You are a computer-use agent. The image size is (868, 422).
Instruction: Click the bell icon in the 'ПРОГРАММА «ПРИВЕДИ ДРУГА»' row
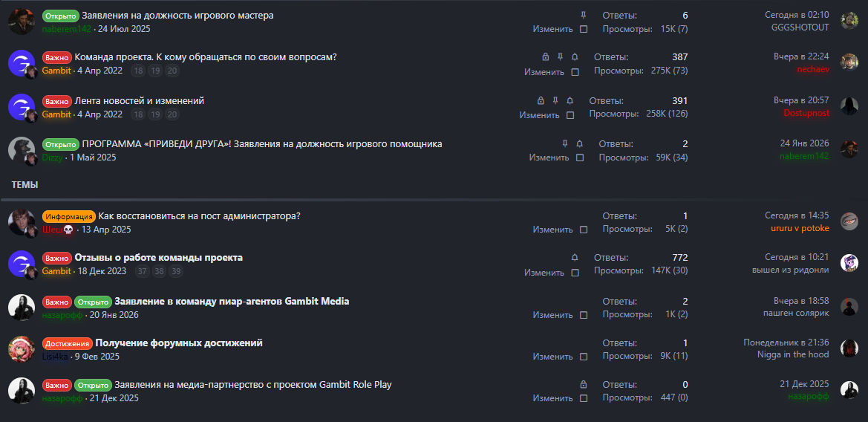pyautogui.click(x=580, y=143)
